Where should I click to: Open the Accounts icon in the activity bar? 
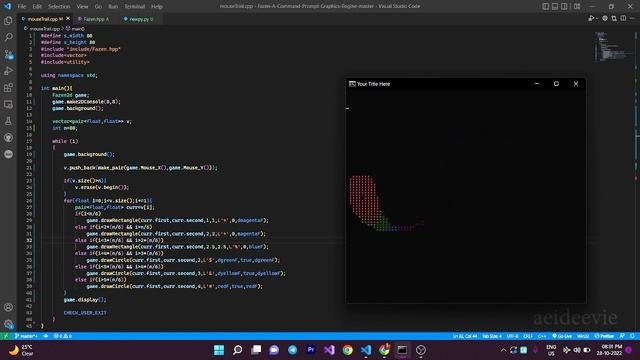click(8, 307)
